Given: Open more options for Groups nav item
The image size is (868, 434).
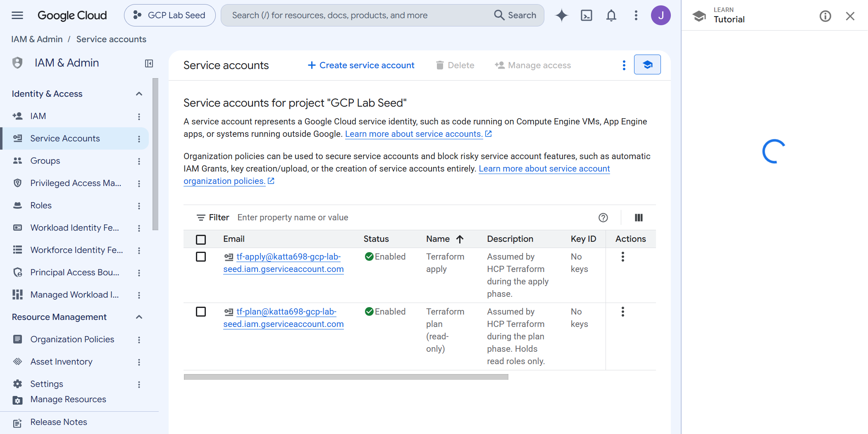Looking at the screenshot, I should click(139, 161).
